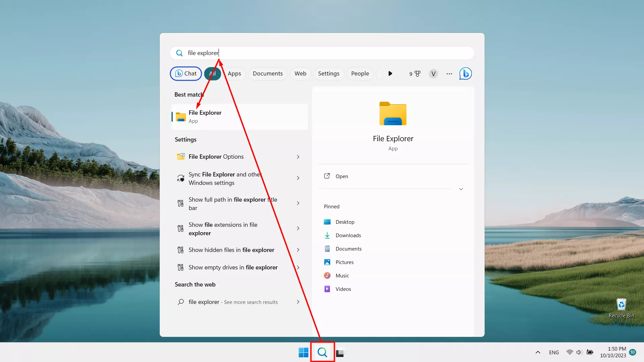Open the Bing icon beside search filters

[x=465, y=73]
